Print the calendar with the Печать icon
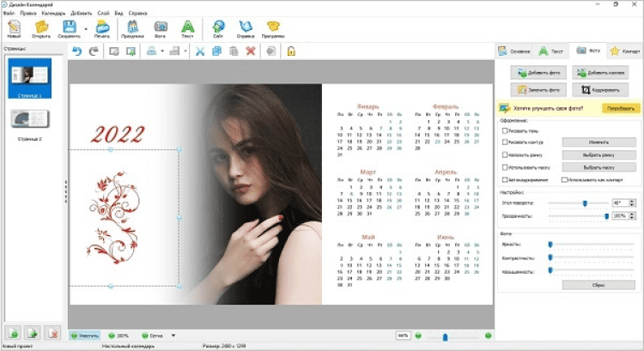 pyautogui.click(x=102, y=27)
